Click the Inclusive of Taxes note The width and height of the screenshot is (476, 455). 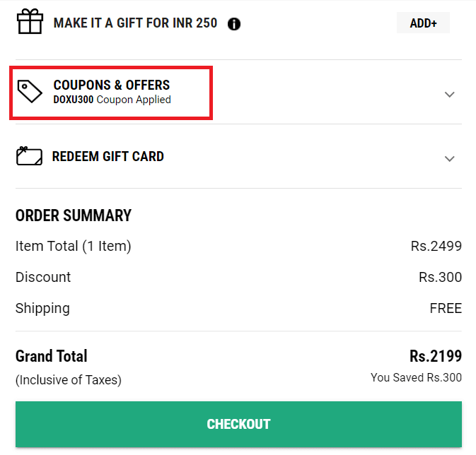[69, 380]
